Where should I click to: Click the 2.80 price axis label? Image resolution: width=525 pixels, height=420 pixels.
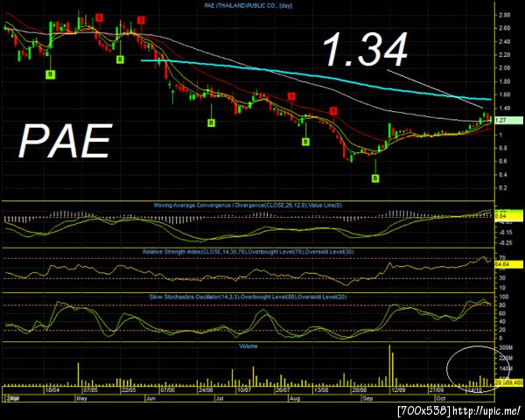tap(504, 15)
